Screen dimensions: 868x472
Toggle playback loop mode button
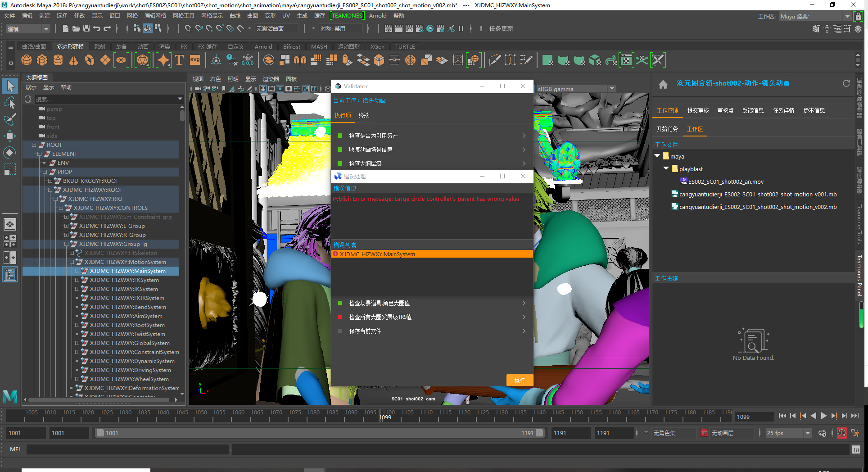[x=822, y=433]
